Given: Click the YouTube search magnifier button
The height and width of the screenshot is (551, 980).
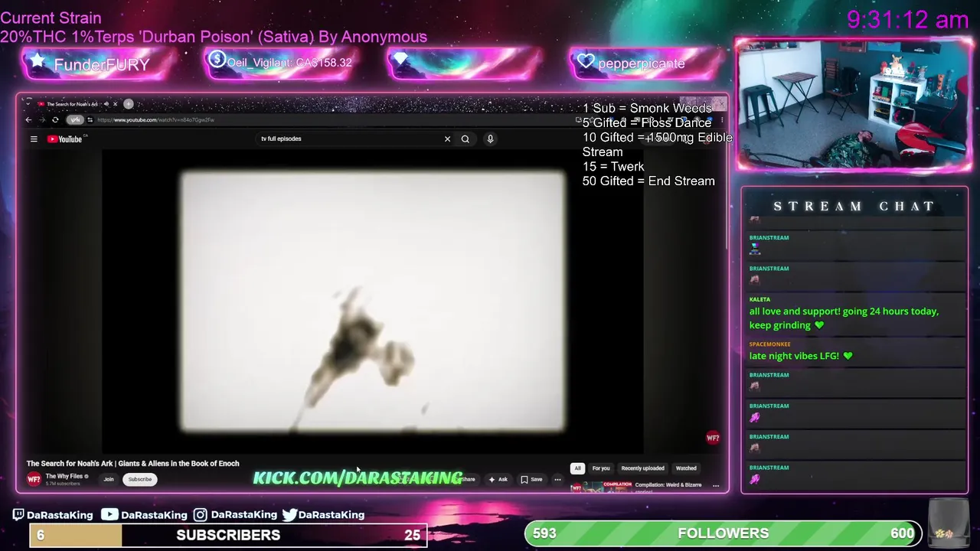Looking at the screenshot, I should click(x=465, y=139).
